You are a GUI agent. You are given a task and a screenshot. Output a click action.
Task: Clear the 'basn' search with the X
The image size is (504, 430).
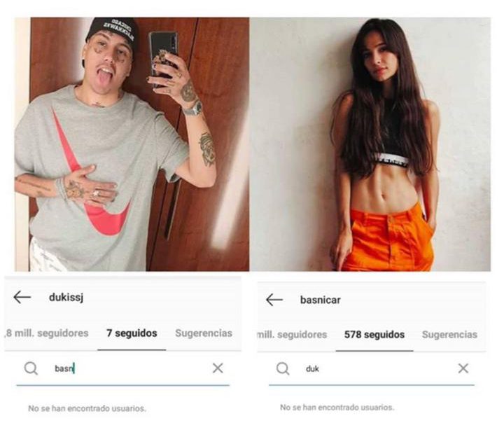[218, 368]
